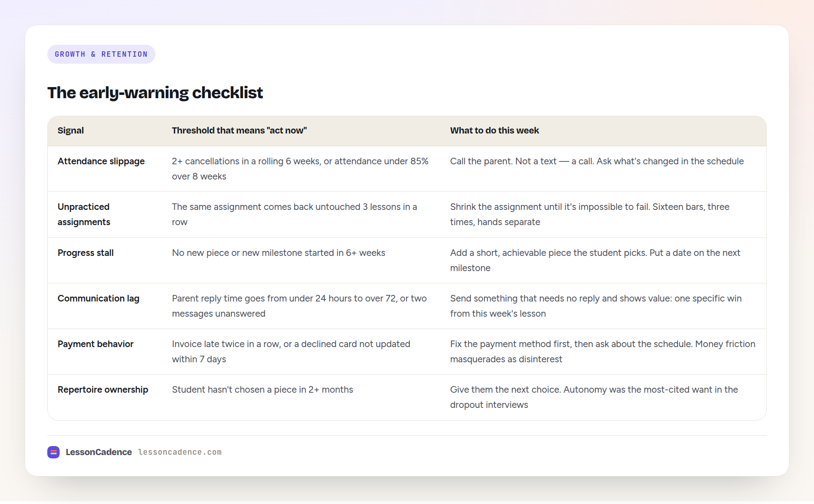Open the lessoncadence.com link
The width and height of the screenshot is (814, 504).
coord(180,452)
